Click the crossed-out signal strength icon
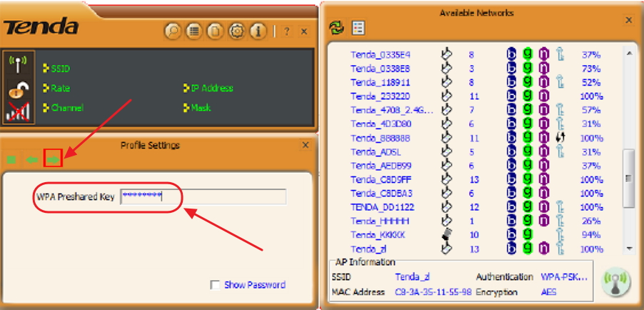Viewport: 644px width, 310px height. click(18, 112)
